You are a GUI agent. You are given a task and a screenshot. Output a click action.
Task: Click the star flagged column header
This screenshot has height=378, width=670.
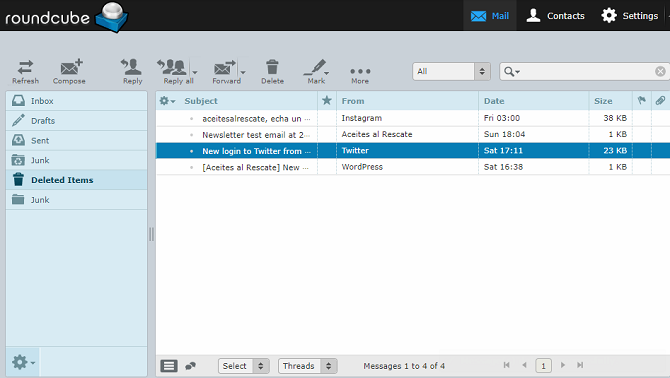click(x=327, y=101)
